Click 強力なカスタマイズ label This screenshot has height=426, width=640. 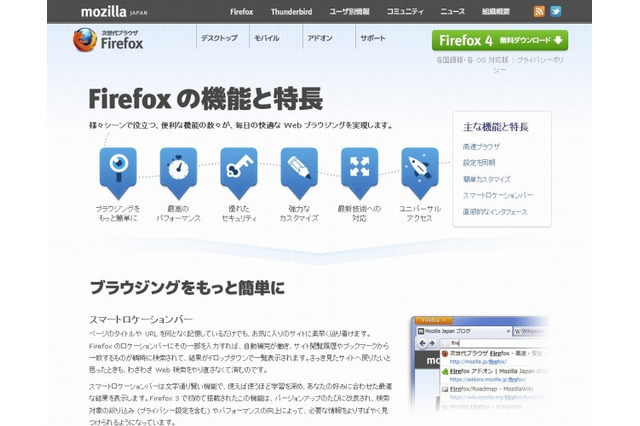point(299,213)
